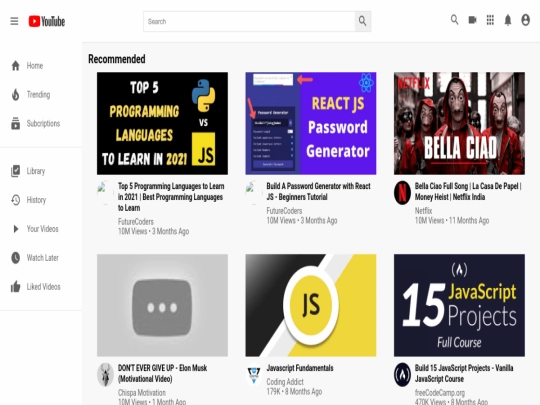Open FutureCoders channel under Top 5 Programming video
This screenshot has height=405, width=540.
(136, 222)
